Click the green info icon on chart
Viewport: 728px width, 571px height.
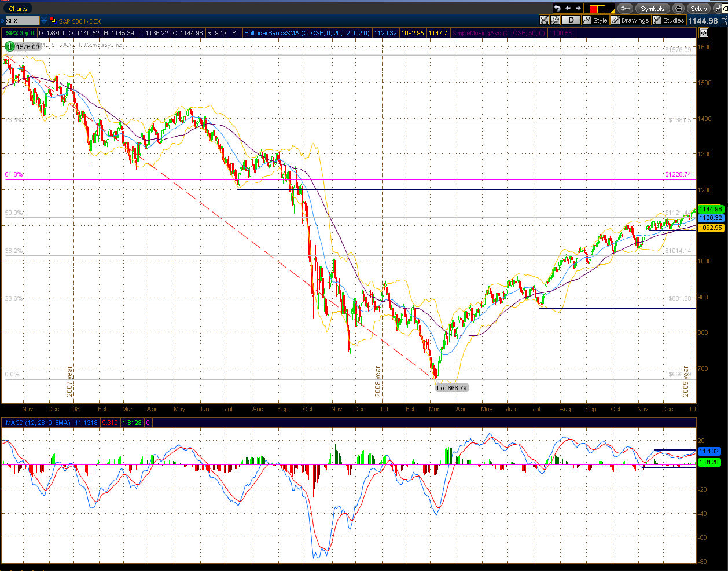[x=9, y=46]
